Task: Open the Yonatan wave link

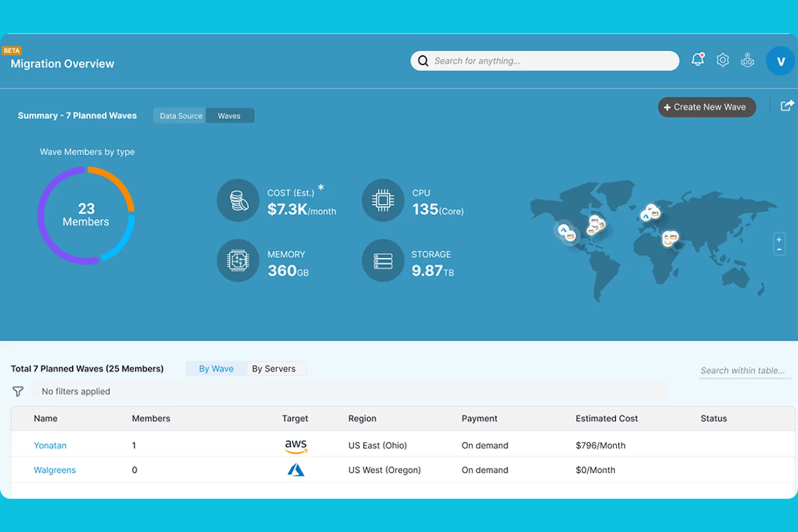Action: tap(50, 445)
